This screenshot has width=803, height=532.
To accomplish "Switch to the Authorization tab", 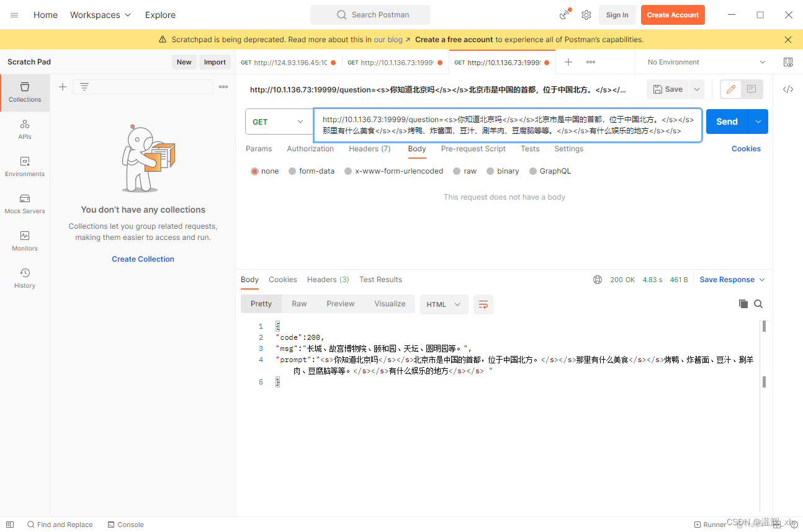I will click(310, 149).
